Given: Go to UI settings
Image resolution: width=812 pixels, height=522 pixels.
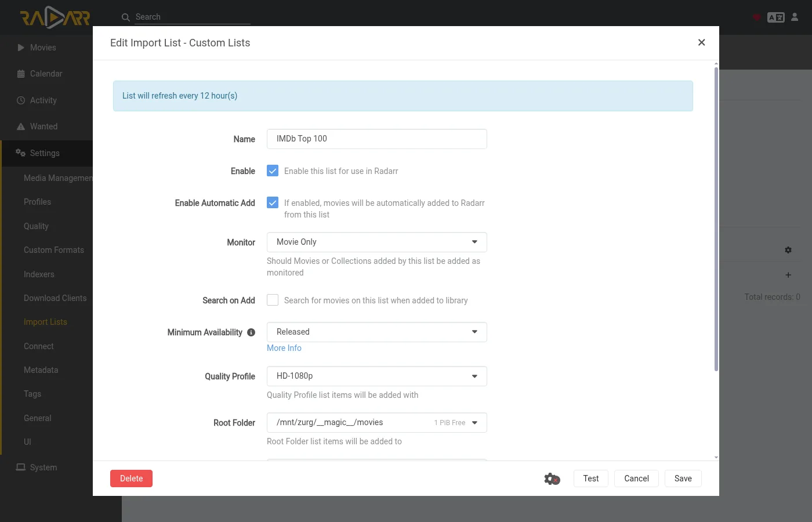Looking at the screenshot, I should (x=27, y=442).
